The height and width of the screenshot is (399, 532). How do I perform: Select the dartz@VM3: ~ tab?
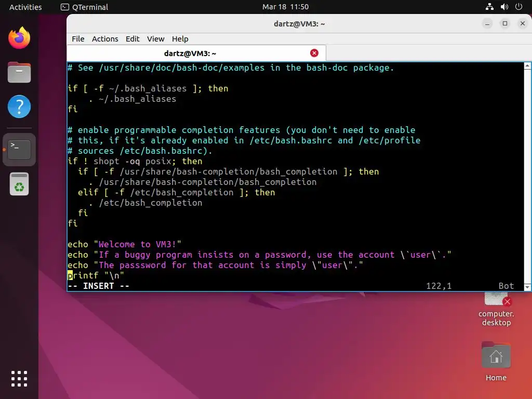tap(196, 54)
